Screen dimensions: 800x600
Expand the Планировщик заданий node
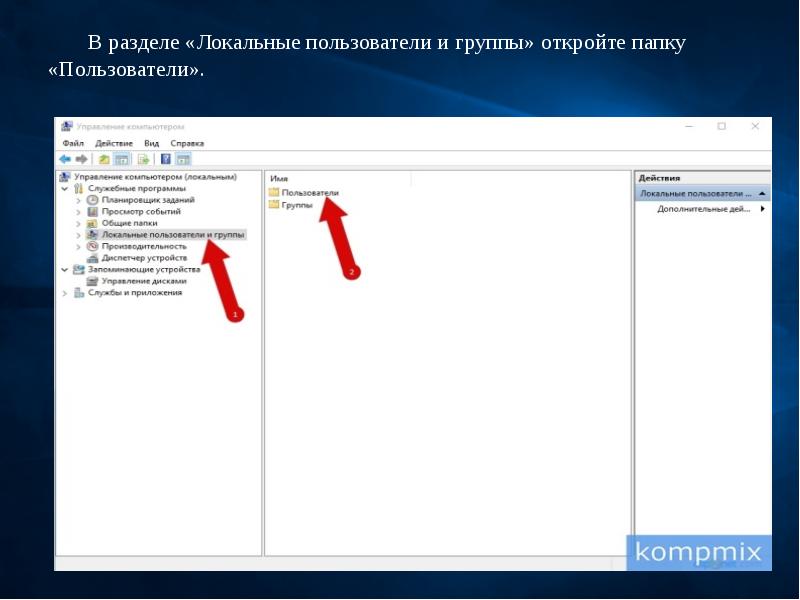click(79, 200)
